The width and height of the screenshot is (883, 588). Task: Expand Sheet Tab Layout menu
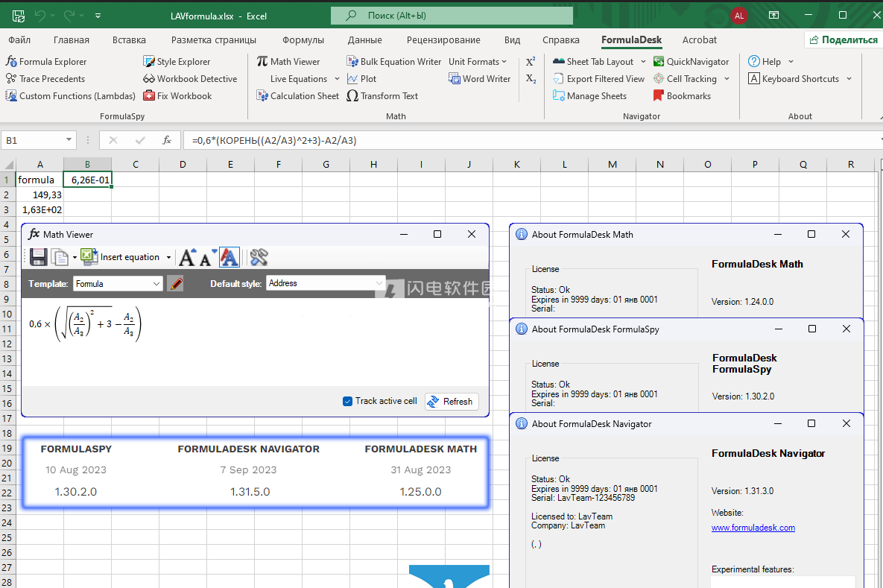click(x=643, y=61)
